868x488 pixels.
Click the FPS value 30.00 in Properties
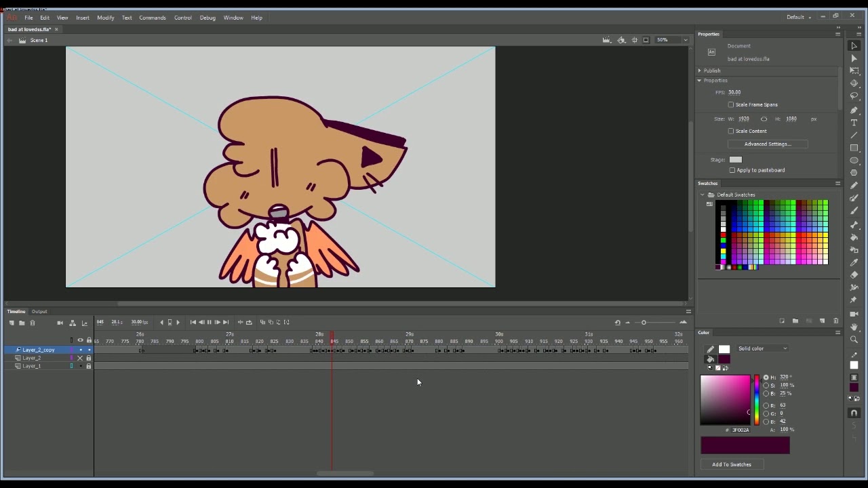tap(734, 92)
